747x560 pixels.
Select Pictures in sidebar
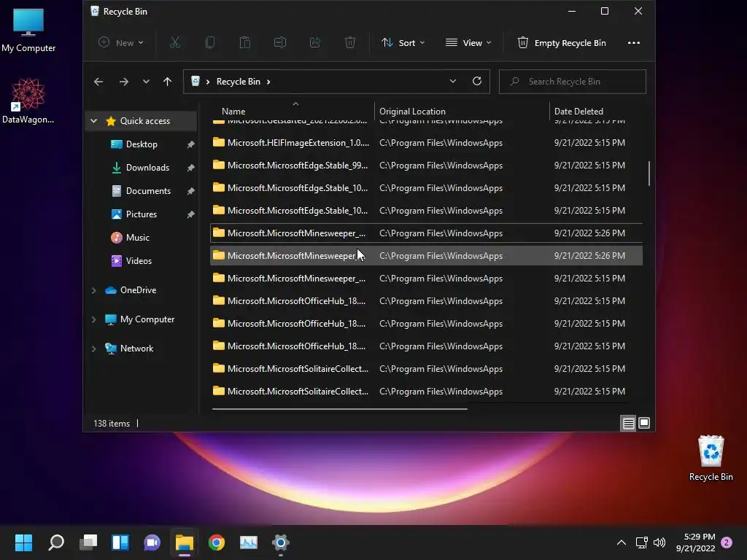[141, 214]
